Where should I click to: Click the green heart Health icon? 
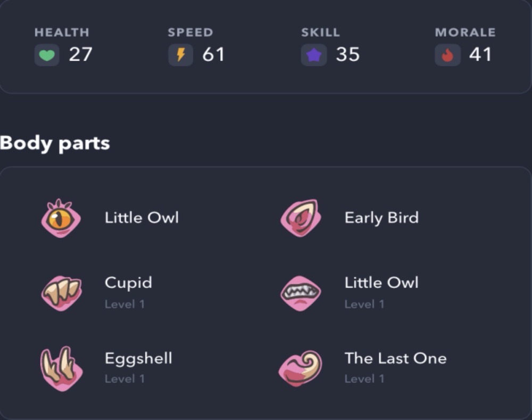pos(47,55)
